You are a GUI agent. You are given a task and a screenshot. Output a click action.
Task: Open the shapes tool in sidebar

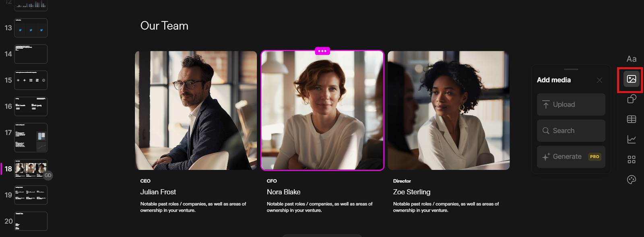631,99
